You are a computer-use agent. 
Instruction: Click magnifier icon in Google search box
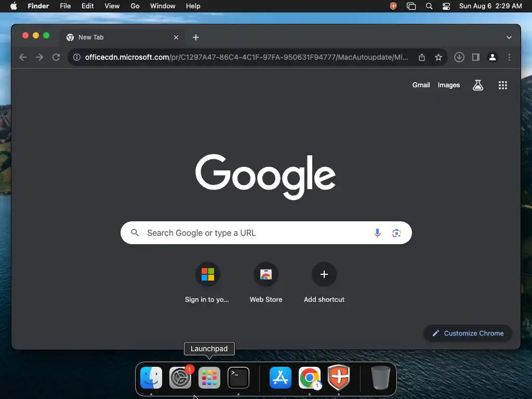135,233
